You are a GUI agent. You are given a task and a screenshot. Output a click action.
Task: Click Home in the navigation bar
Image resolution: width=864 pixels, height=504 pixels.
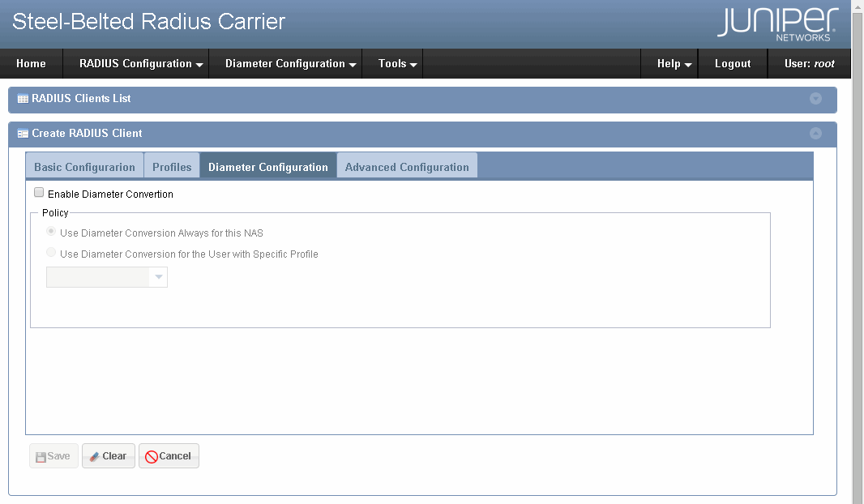31,63
